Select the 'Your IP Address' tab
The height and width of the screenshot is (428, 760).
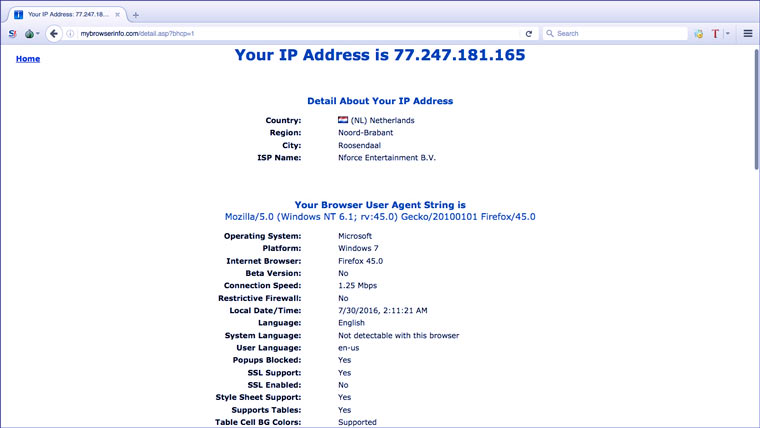coord(68,15)
